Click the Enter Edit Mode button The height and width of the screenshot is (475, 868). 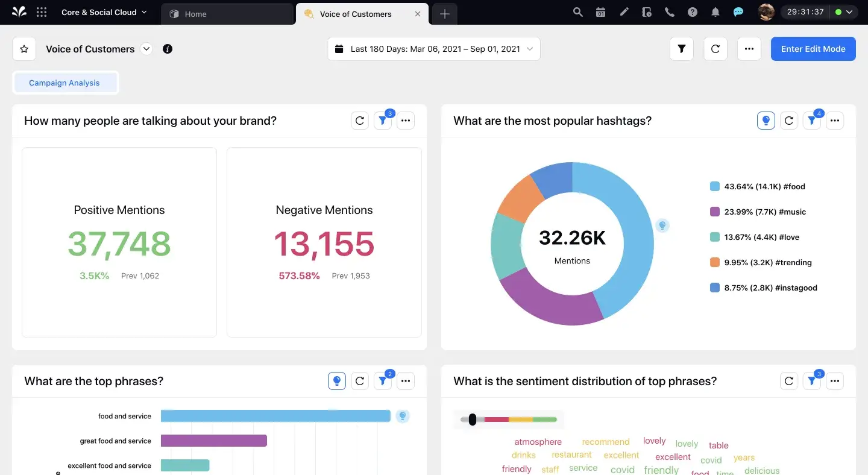pyautogui.click(x=813, y=49)
